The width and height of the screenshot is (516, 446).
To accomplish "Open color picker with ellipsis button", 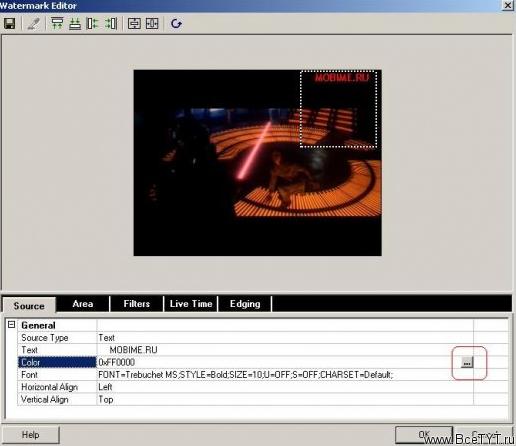I will [467, 362].
